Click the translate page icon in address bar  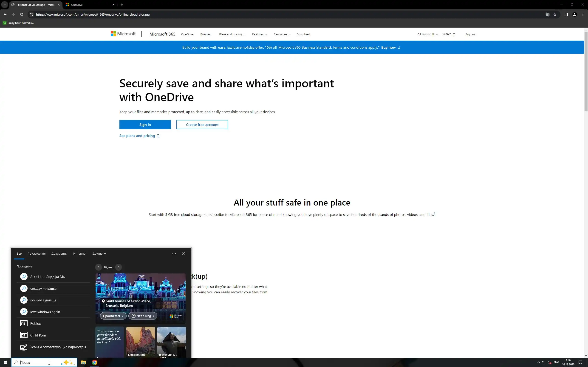tap(547, 14)
